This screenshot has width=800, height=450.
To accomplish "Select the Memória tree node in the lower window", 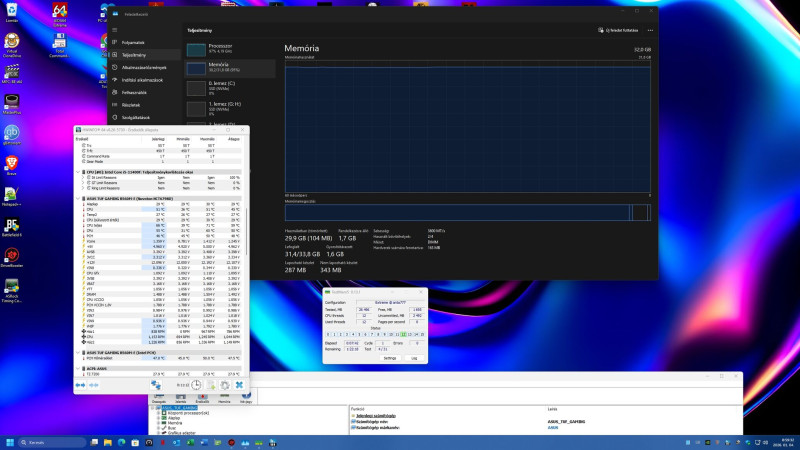I will tap(173, 423).
